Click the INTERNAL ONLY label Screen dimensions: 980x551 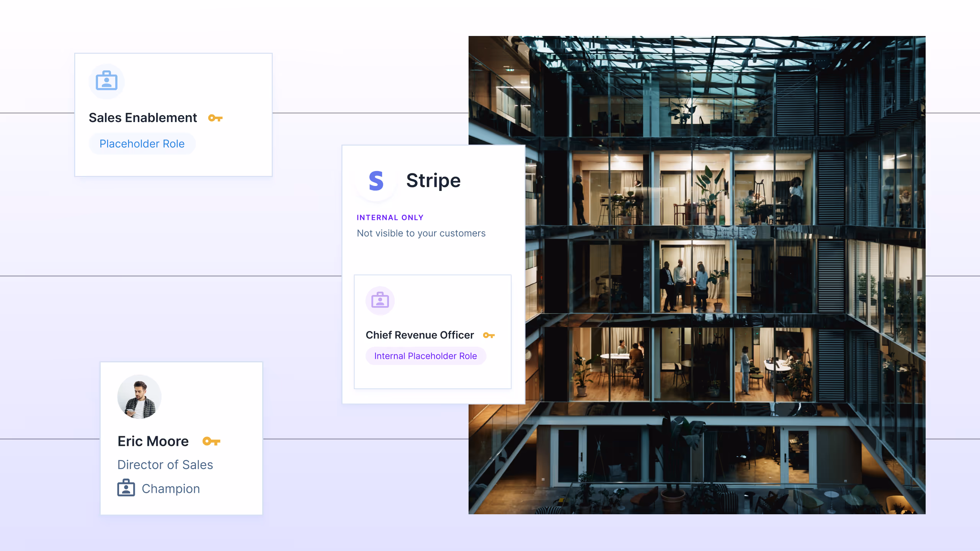390,217
